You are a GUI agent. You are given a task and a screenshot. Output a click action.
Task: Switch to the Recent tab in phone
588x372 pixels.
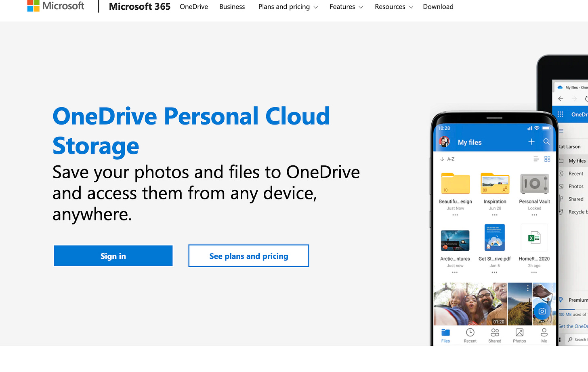(x=470, y=336)
